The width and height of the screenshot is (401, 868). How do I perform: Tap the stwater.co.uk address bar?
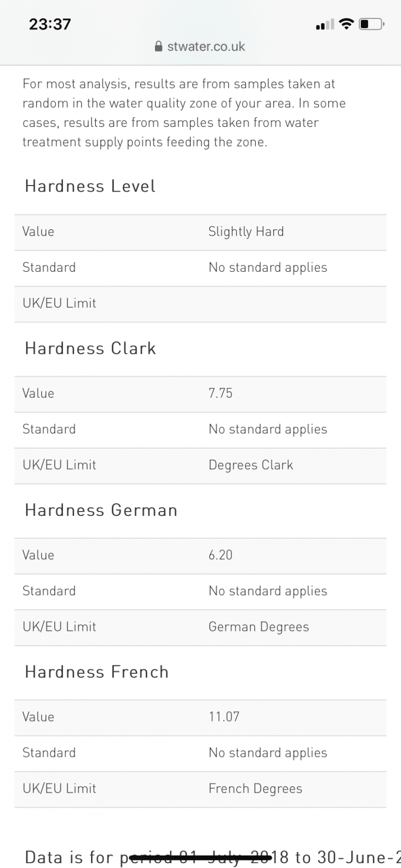(x=200, y=47)
